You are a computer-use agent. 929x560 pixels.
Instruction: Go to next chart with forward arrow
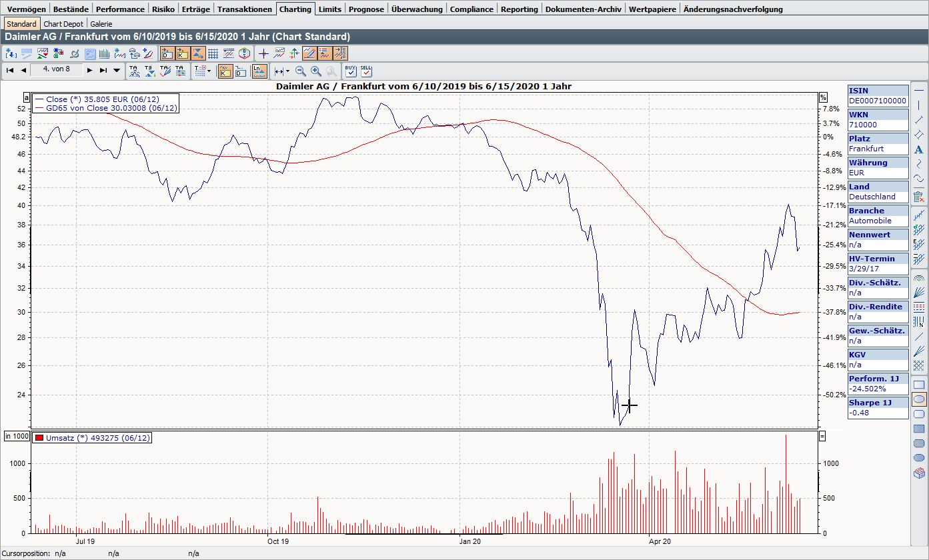[89, 70]
